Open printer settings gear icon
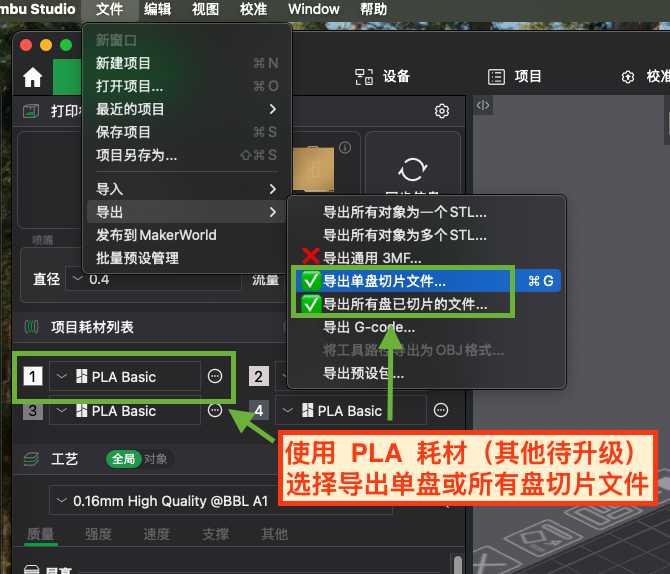The height and width of the screenshot is (574, 670). pyautogui.click(x=442, y=111)
